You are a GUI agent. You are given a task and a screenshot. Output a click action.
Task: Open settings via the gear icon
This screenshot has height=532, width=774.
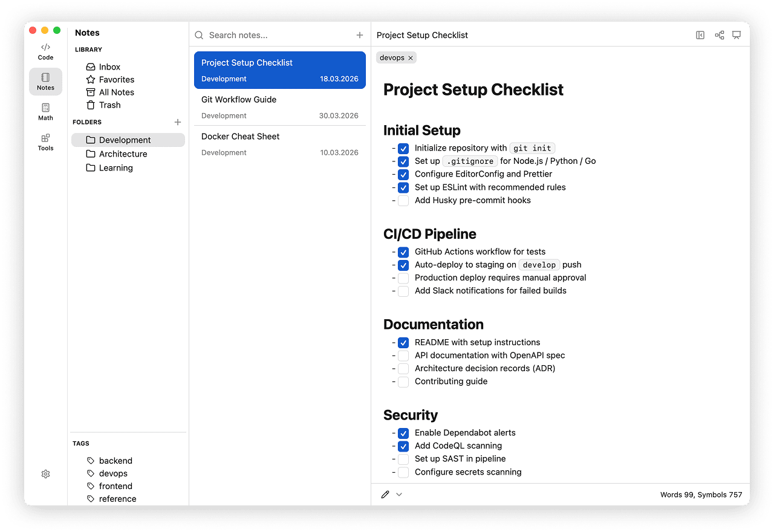(x=45, y=474)
